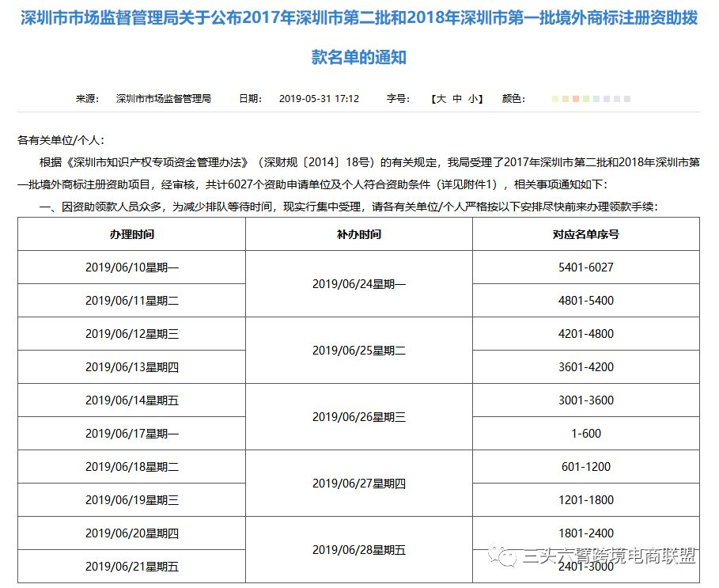Set font size to 大 (large)
The width and height of the screenshot is (719, 588).
[x=441, y=99]
